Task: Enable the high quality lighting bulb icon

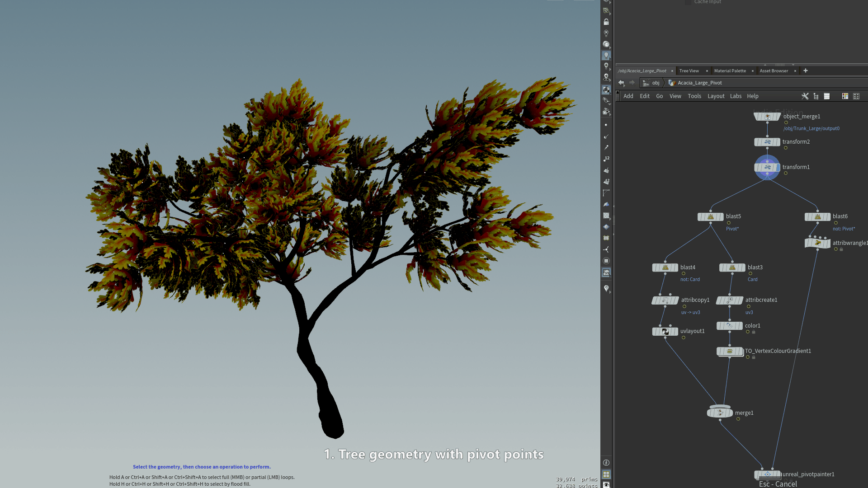Action: tap(606, 55)
